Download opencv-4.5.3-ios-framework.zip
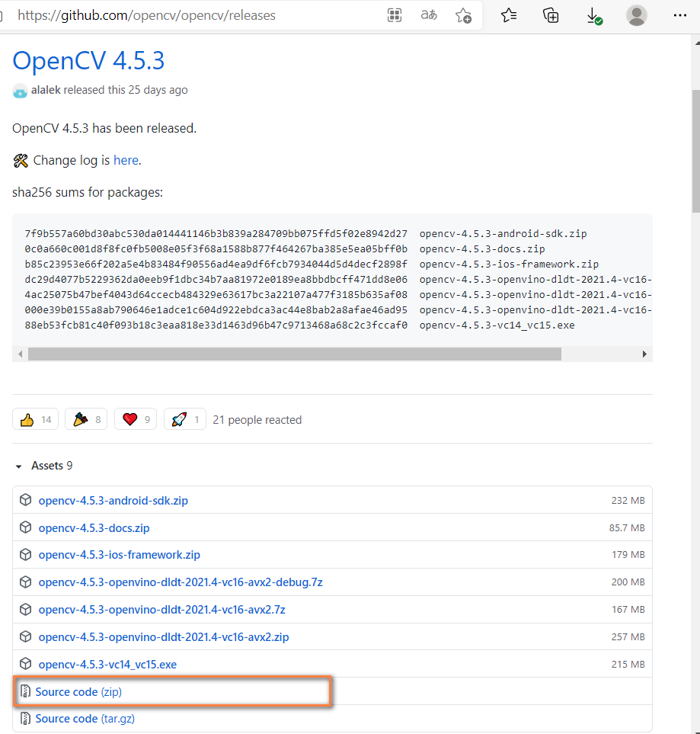700x734 pixels. coord(120,555)
